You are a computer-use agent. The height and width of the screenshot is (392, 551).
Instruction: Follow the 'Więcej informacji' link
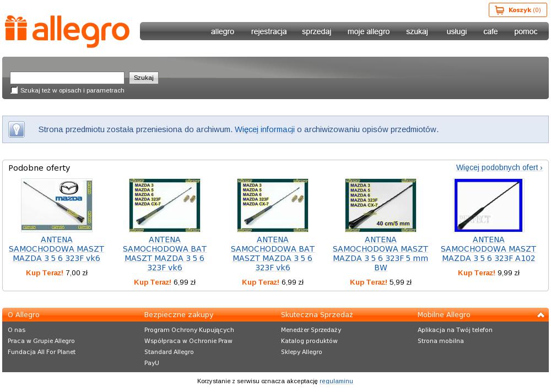(264, 129)
